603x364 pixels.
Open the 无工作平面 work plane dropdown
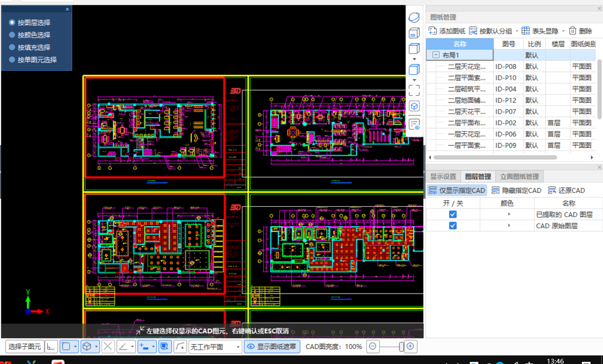(215, 346)
